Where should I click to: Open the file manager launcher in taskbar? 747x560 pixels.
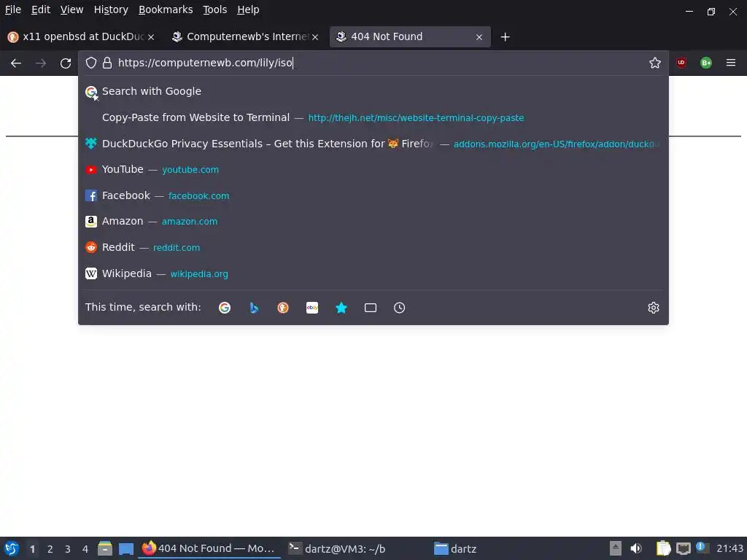pos(105,548)
